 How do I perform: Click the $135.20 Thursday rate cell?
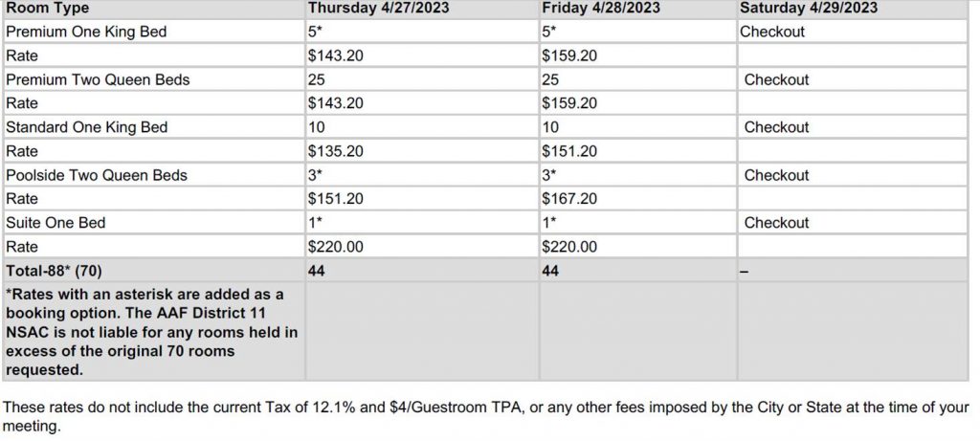422,151
